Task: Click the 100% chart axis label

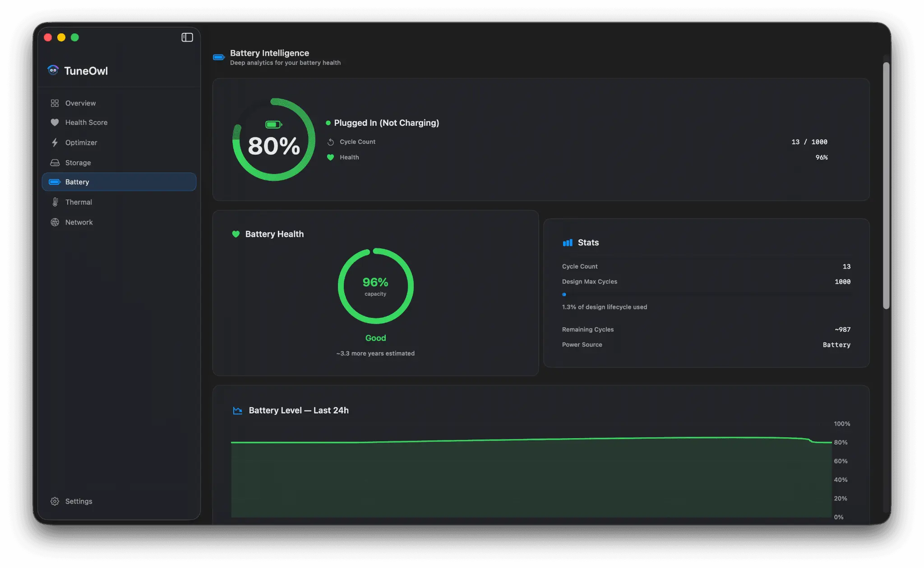Action: click(x=842, y=424)
